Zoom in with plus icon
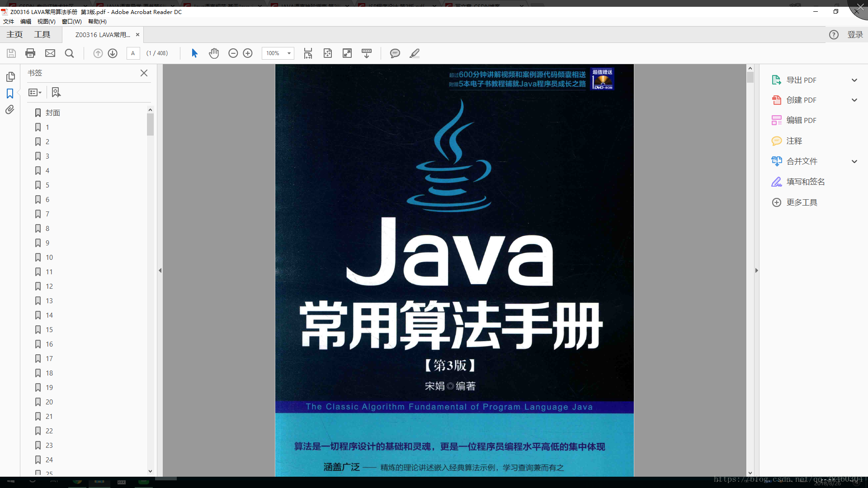868x488 pixels. [248, 53]
